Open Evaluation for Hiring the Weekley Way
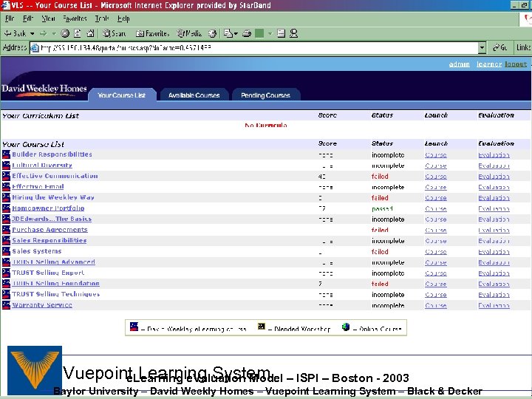 tap(494, 198)
